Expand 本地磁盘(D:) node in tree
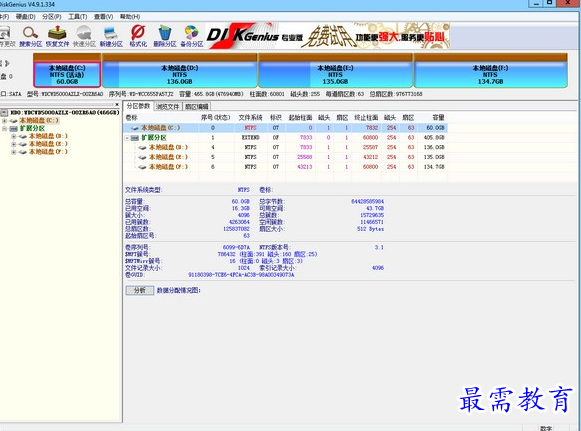The width and height of the screenshot is (581, 431). (14, 136)
